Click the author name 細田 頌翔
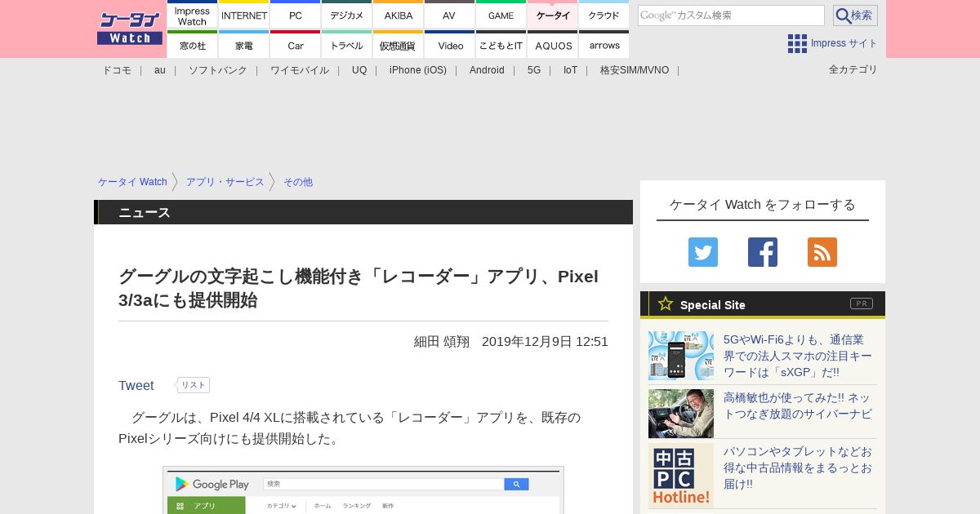Screen dimensions: 980x514 pyautogui.click(x=442, y=341)
